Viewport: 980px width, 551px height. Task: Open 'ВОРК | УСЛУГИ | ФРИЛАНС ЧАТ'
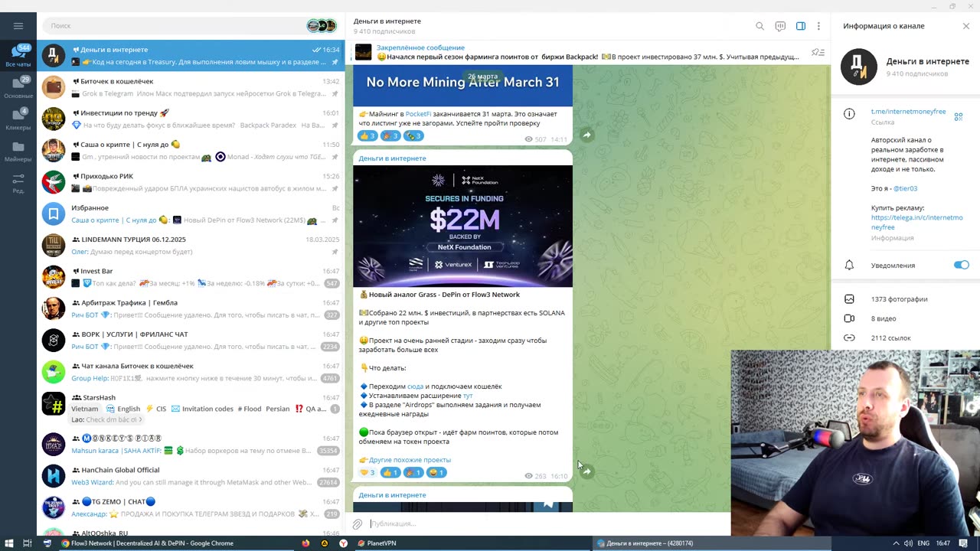coord(191,340)
